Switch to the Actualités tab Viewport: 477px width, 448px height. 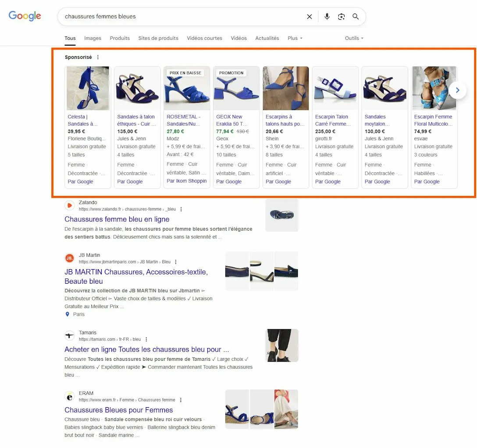[x=267, y=38]
